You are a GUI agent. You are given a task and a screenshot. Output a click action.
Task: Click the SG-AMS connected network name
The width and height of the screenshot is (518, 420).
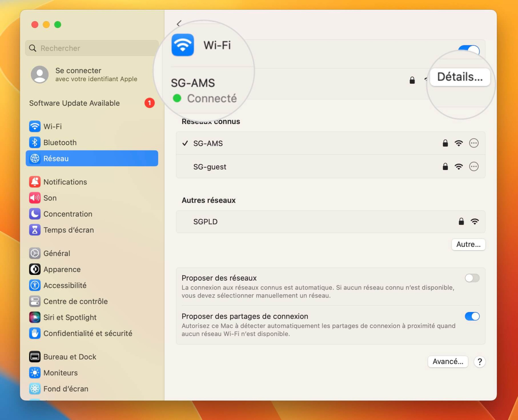[193, 83]
